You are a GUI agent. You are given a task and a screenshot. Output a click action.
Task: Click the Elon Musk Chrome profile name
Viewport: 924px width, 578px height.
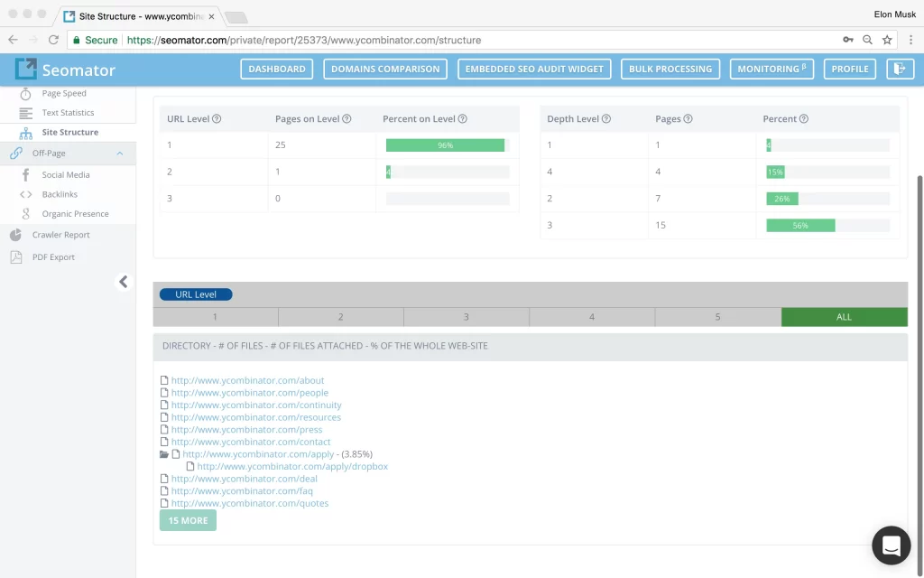(894, 14)
